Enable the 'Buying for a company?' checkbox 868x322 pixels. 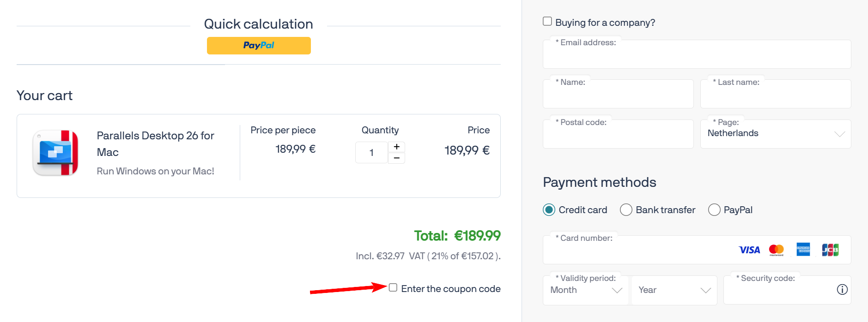point(547,20)
